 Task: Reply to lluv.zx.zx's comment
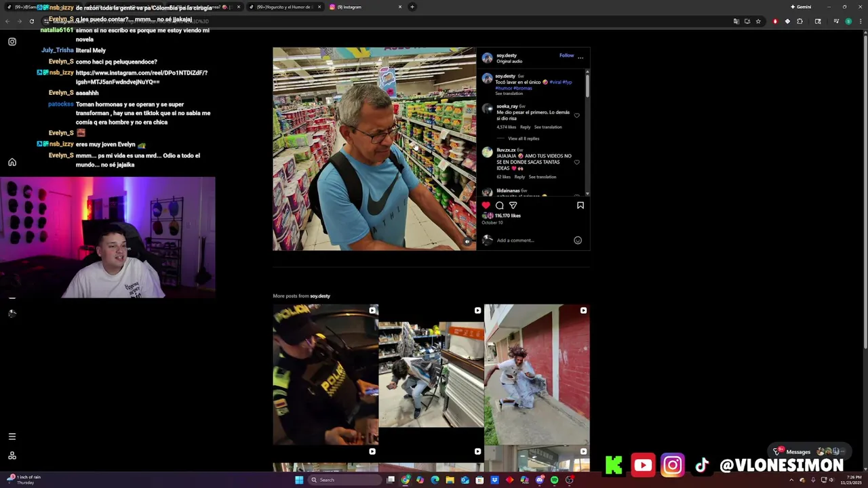519,177
